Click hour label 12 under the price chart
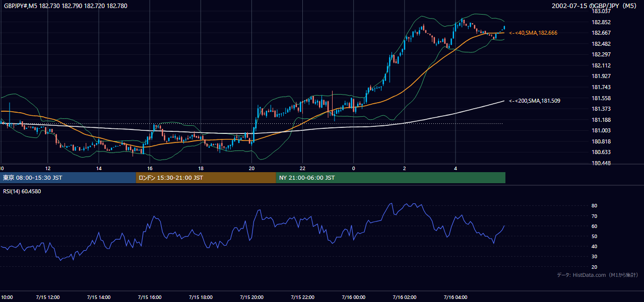This screenshot has height=302, width=644. [x=48, y=168]
